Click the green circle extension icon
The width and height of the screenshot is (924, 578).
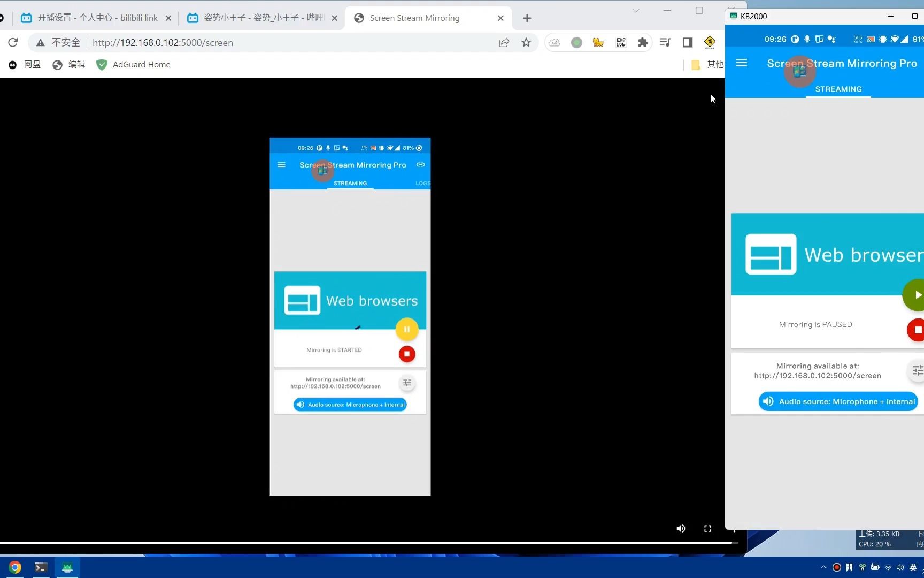(x=576, y=43)
